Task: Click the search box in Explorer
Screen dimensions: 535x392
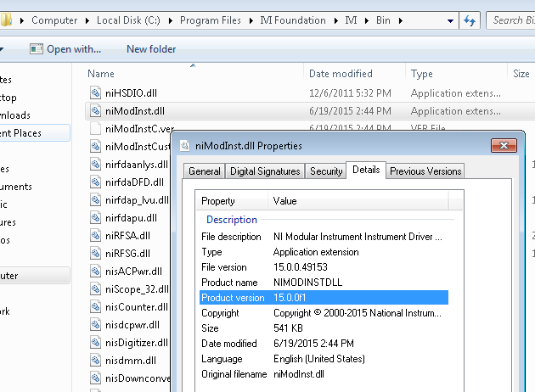Action: click(510, 20)
